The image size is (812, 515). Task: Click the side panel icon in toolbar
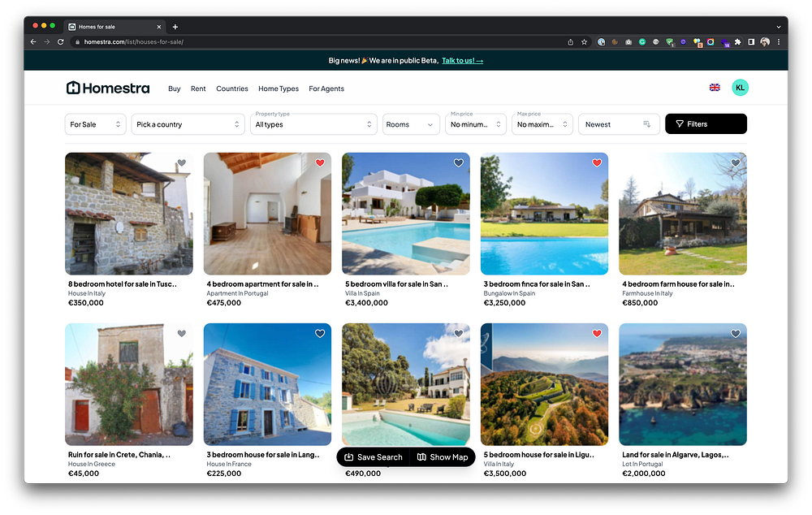click(751, 42)
